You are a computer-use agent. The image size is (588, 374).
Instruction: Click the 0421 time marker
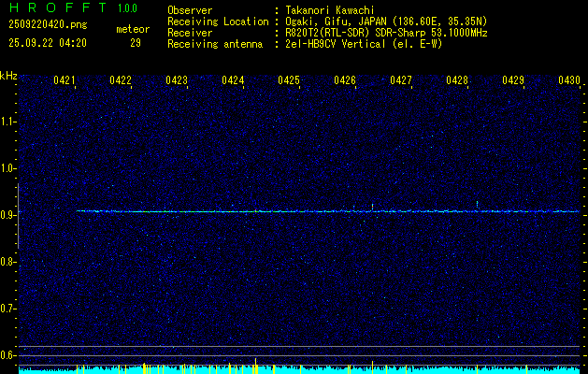(65, 80)
